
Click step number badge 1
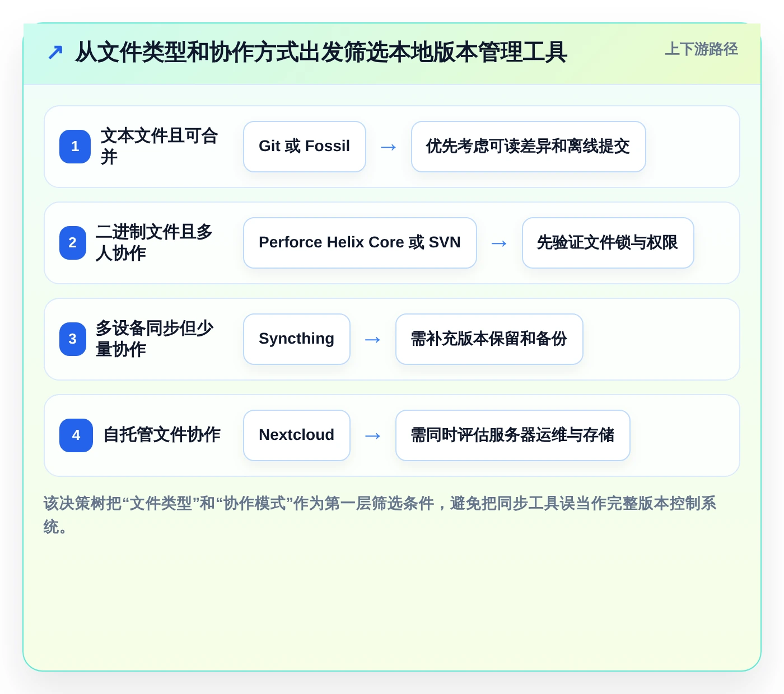coord(75,147)
